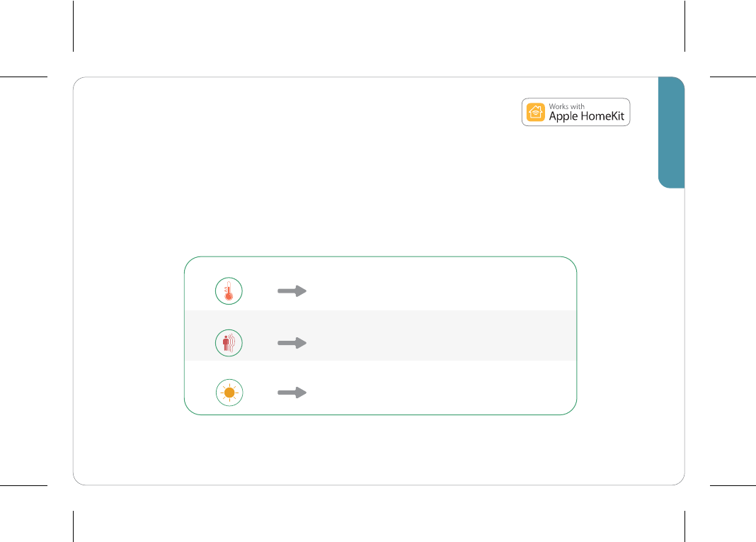This screenshot has height=542, width=756.
Task: Click blank space after the motion arrow
Action: [x=439, y=343]
